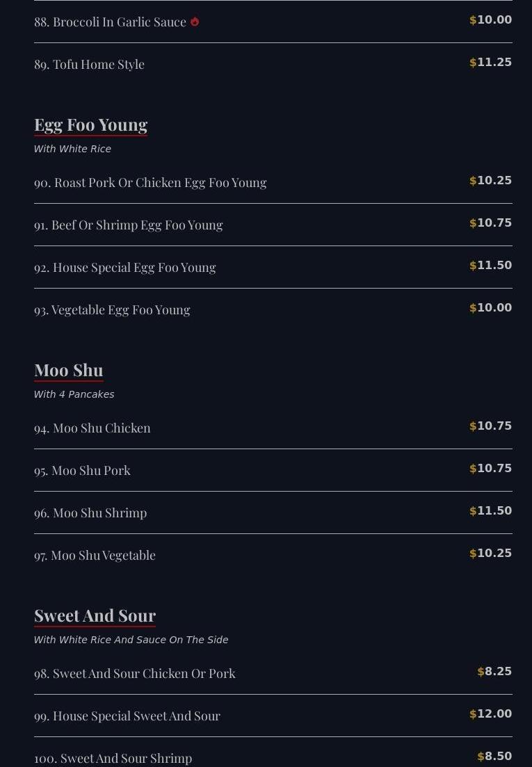Open Moo Shu Vegetable item
The image size is (532, 767).
pos(95,555)
